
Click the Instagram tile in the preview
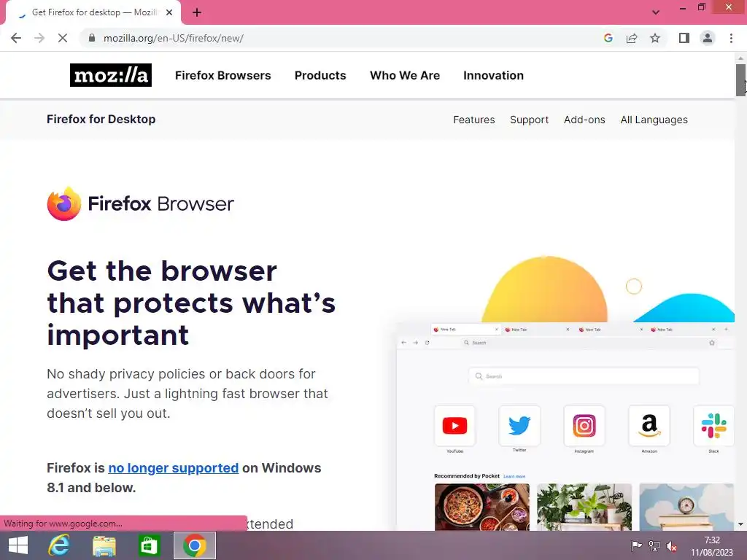click(x=584, y=426)
